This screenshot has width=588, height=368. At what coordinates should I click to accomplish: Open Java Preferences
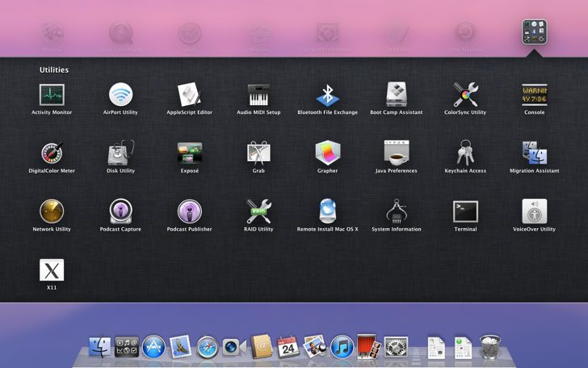tap(397, 153)
